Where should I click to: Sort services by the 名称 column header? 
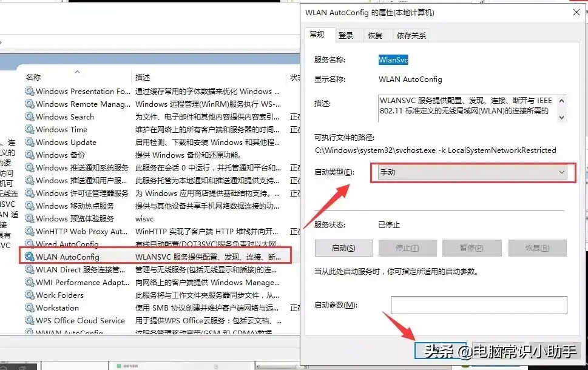[x=33, y=77]
